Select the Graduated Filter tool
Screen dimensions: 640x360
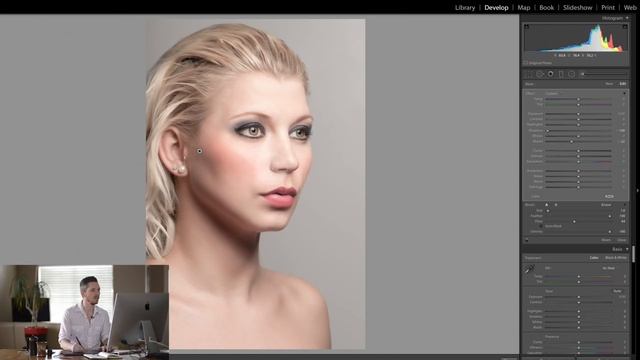(x=561, y=74)
